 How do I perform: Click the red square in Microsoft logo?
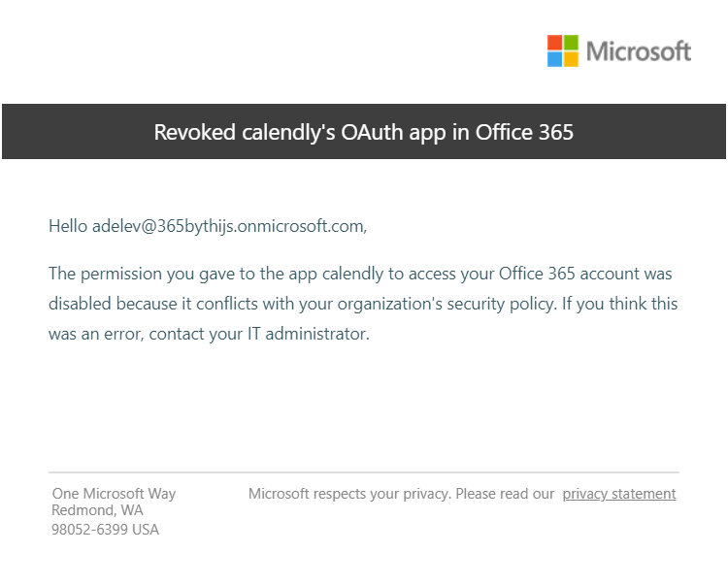tap(555, 43)
